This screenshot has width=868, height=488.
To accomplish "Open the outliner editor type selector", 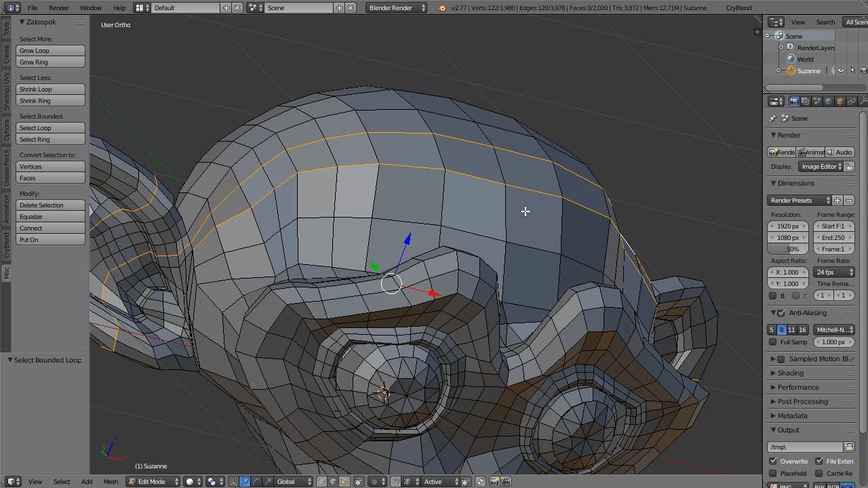I will 776,22.
